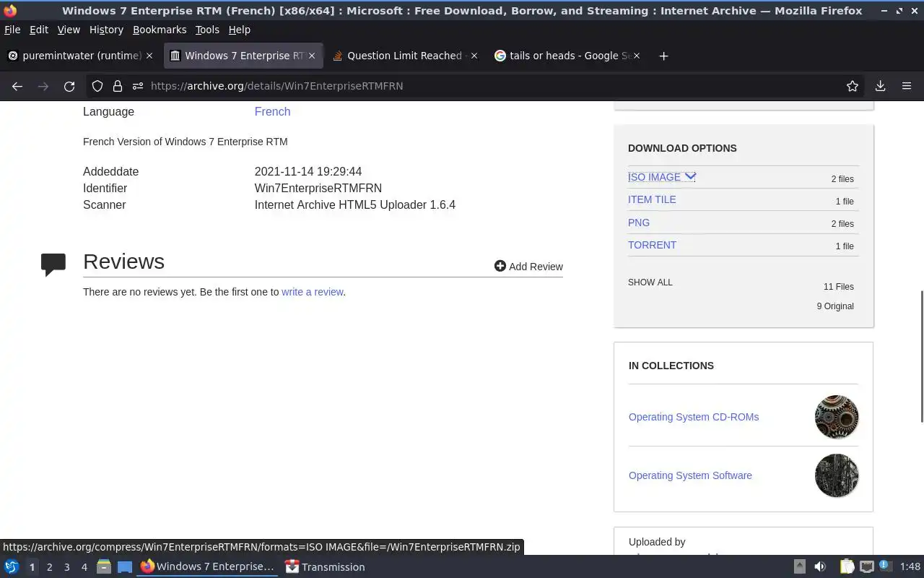Open the volume speaker icon in tray

(x=819, y=567)
